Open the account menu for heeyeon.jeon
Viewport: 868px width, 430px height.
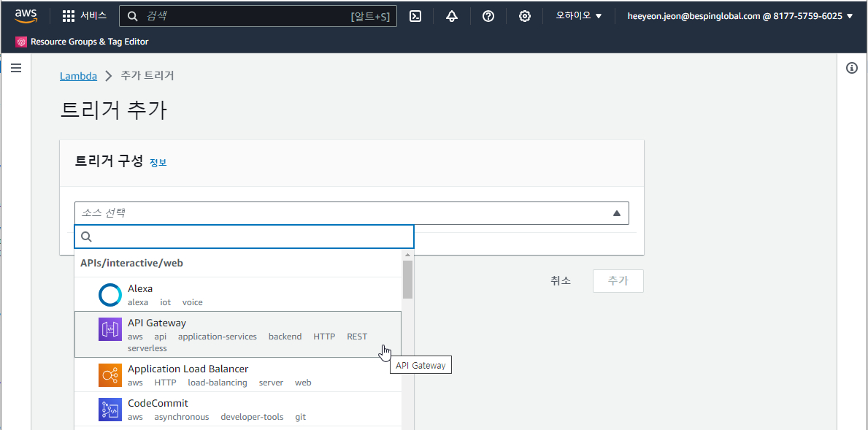740,16
